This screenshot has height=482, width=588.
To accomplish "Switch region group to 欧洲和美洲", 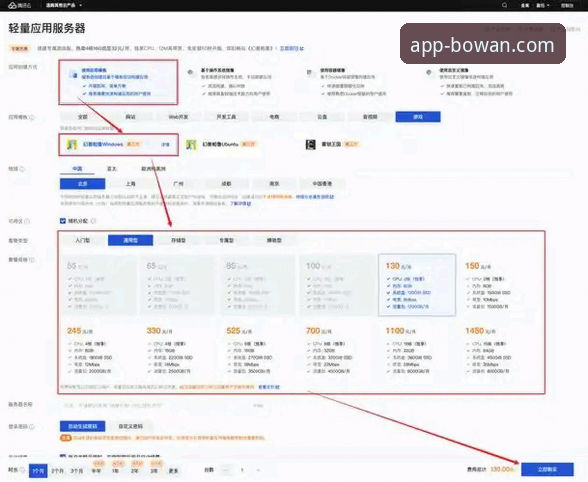I will pos(153,169).
